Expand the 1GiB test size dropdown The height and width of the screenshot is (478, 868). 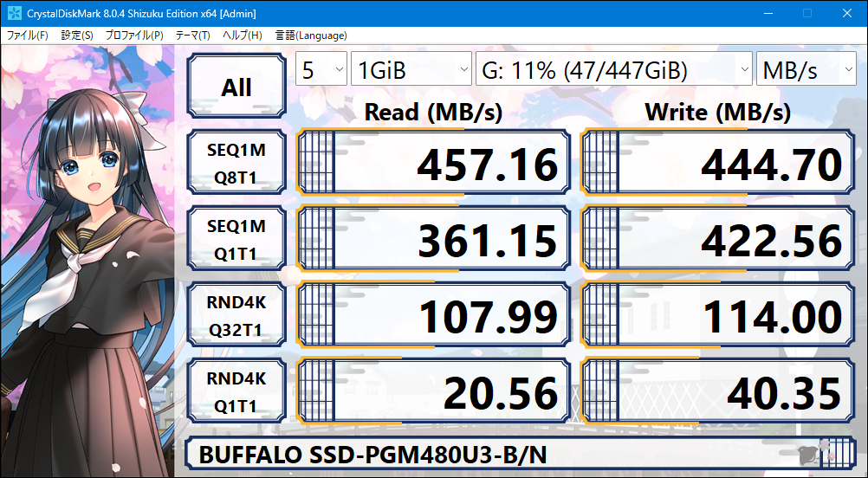tap(411, 69)
